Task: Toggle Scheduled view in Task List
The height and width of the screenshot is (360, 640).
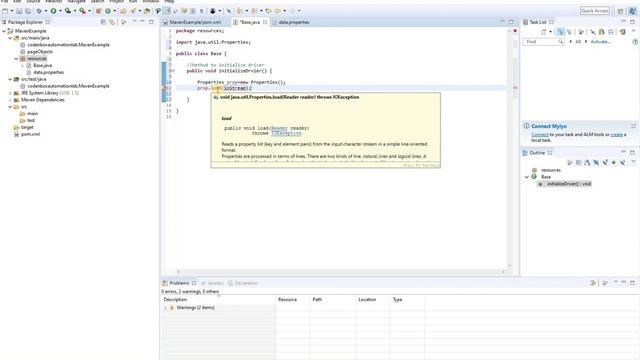Action: [x=569, y=32]
